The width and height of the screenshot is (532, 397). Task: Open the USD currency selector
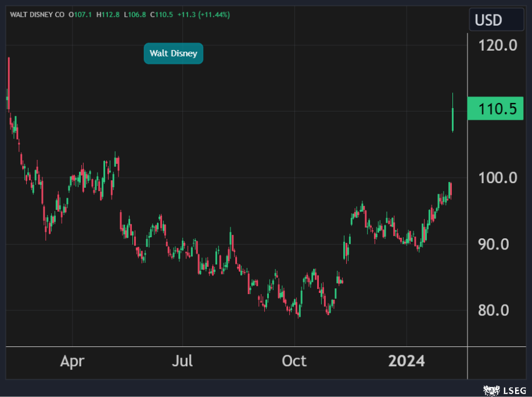[495, 20]
